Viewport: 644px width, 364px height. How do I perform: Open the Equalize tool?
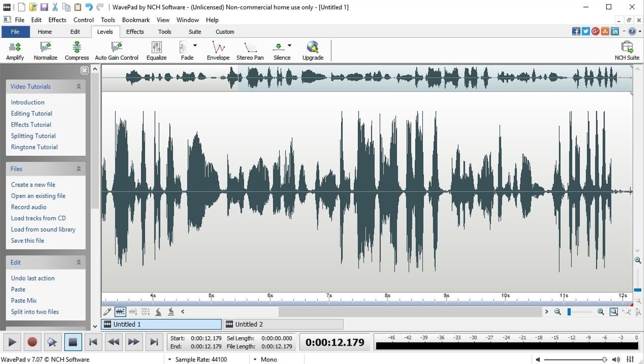156,51
